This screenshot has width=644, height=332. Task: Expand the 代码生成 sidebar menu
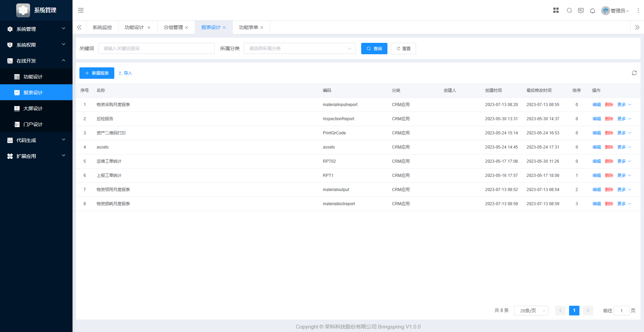point(36,140)
